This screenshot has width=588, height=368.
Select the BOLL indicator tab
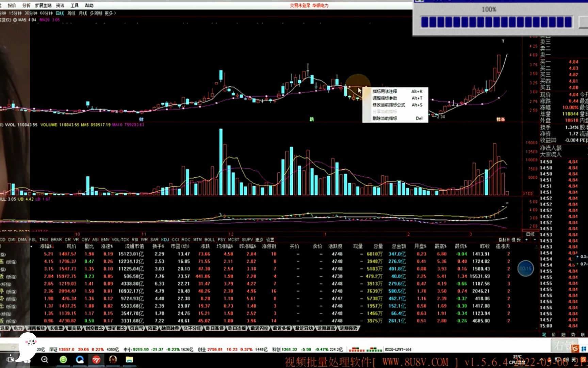coord(210,240)
